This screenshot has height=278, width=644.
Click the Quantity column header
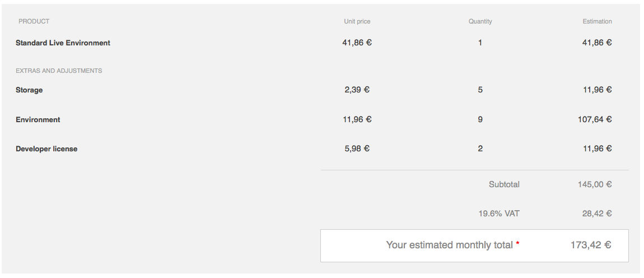480,21
